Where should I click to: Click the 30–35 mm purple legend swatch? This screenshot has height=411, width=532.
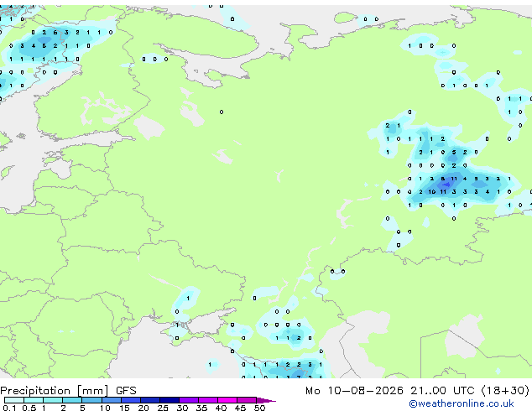189,400
